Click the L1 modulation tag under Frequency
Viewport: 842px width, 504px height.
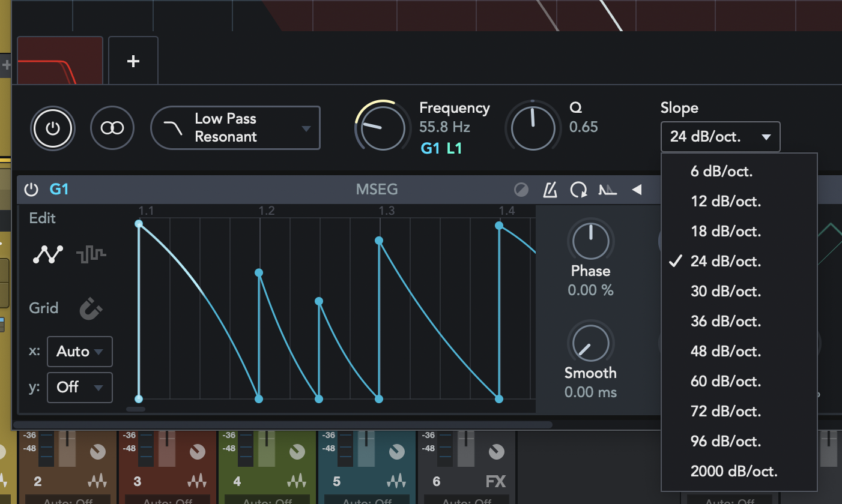pyautogui.click(x=455, y=148)
